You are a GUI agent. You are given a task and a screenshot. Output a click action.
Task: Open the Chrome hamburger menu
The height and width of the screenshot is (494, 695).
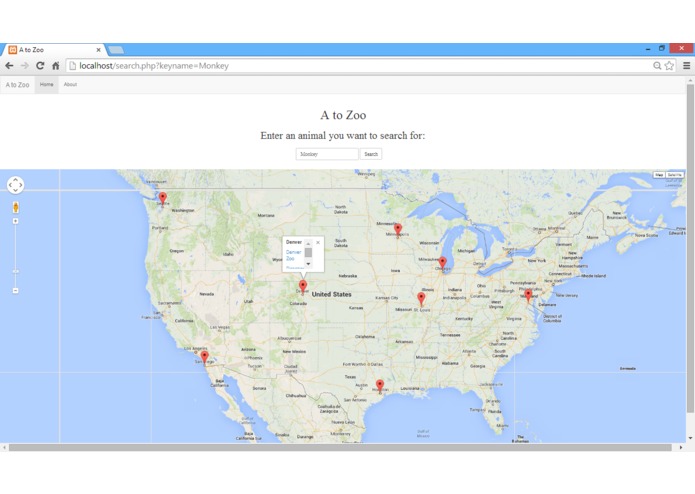tap(687, 66)
